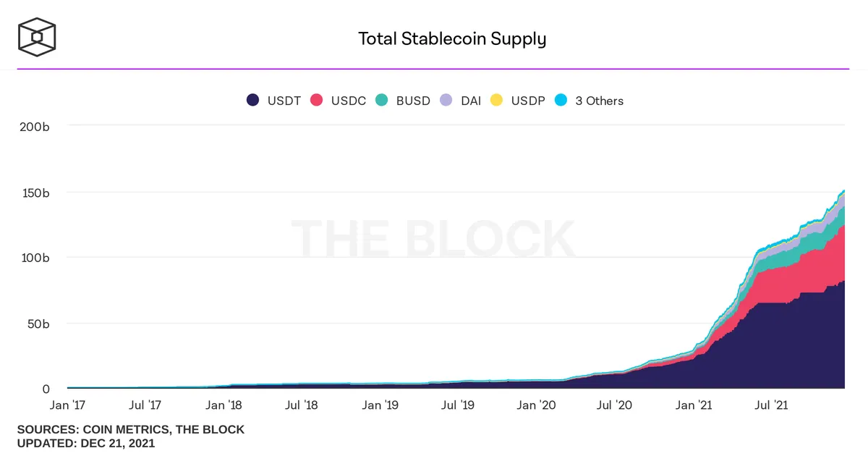Click the Sources: Coin Metrics, The Block text
Viewport: 868px width, 456px height.
pos(131,430)
